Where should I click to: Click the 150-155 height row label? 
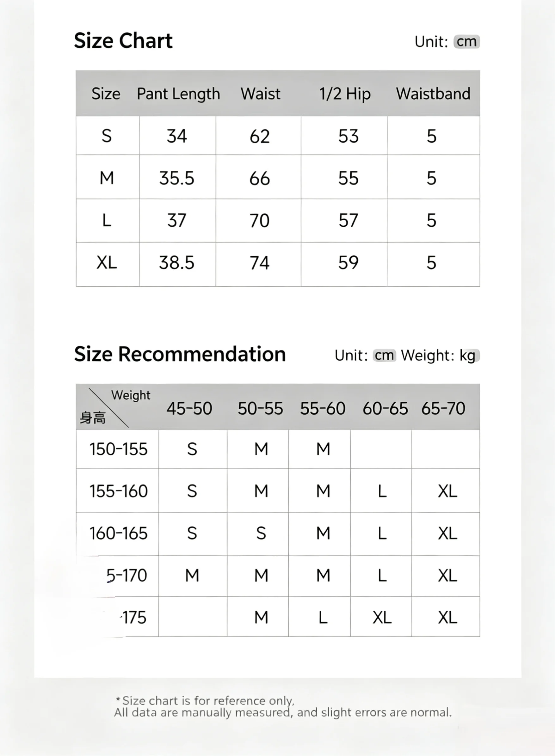(118, 449)
